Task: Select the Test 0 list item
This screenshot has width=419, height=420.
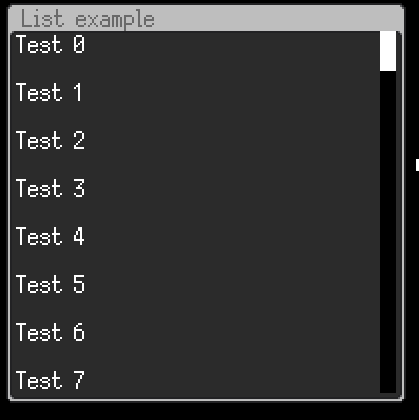Action: (x=195, y=44)
